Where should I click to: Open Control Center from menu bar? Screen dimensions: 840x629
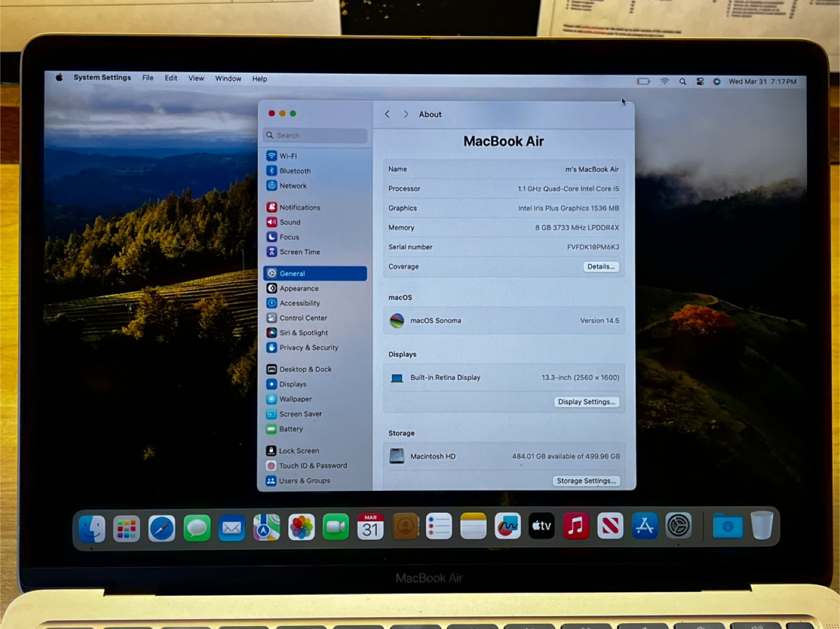700,82
